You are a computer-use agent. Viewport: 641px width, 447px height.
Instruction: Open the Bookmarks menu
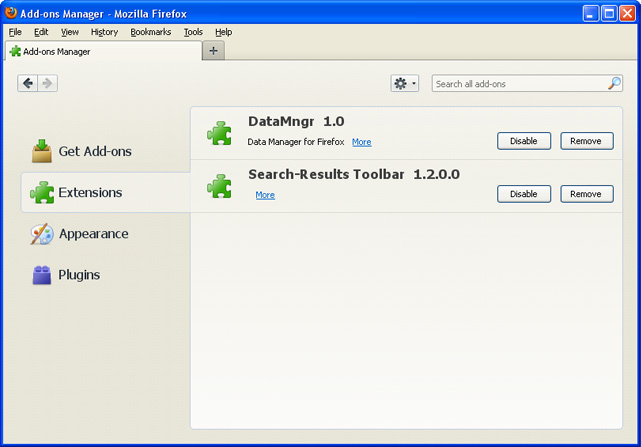(151, 32)
